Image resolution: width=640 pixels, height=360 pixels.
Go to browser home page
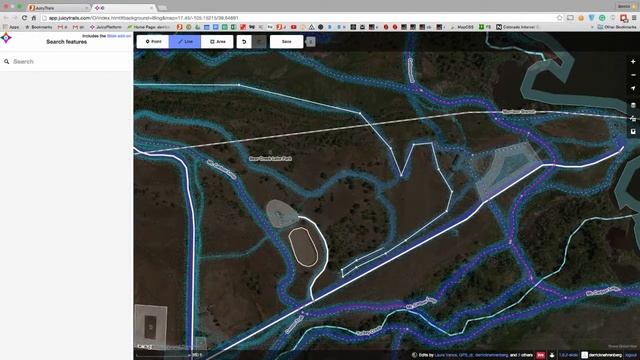(x=34, y=18)
